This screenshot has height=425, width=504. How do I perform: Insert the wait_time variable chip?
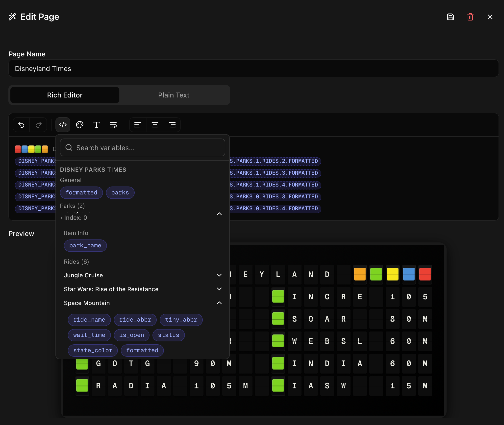click(x=89, y=335)
